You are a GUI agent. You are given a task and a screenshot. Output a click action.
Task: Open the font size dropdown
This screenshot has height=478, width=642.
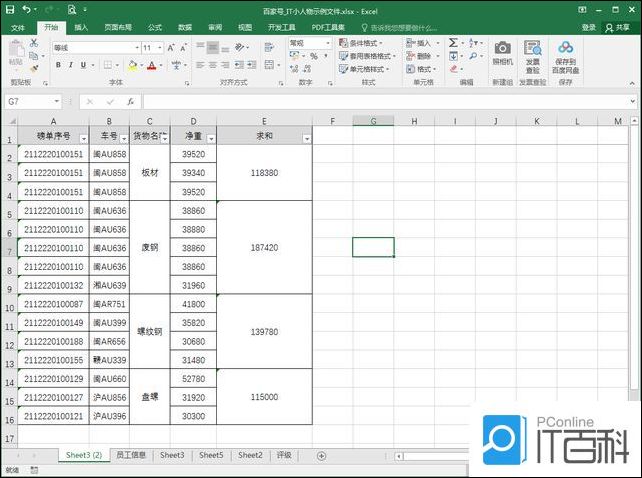pos(160,48)
